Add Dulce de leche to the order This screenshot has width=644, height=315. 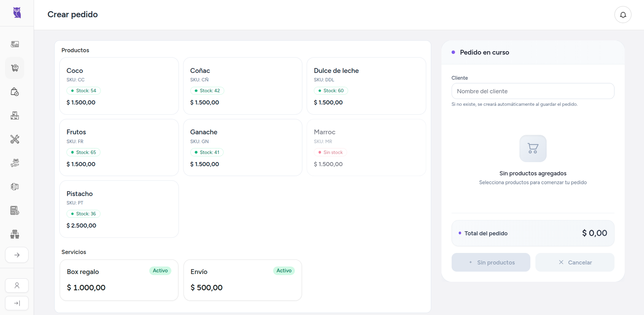coord(366,86)
